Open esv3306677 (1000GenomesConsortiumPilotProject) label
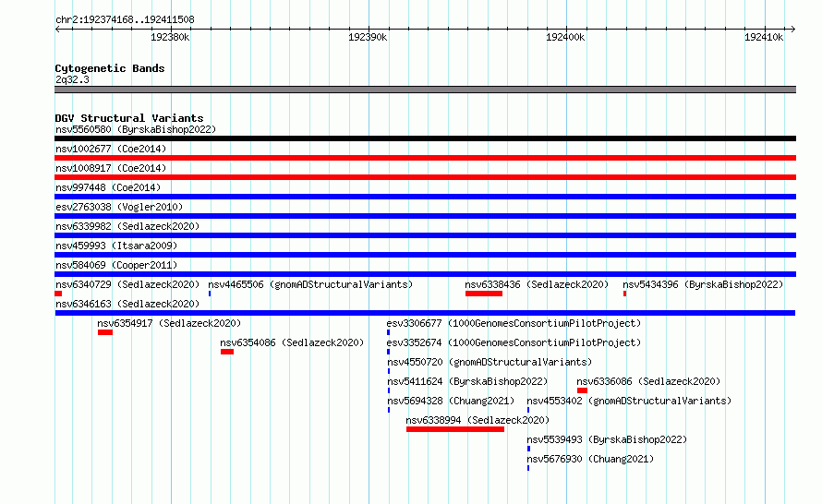822x504 pixels. tap(514, 323)
